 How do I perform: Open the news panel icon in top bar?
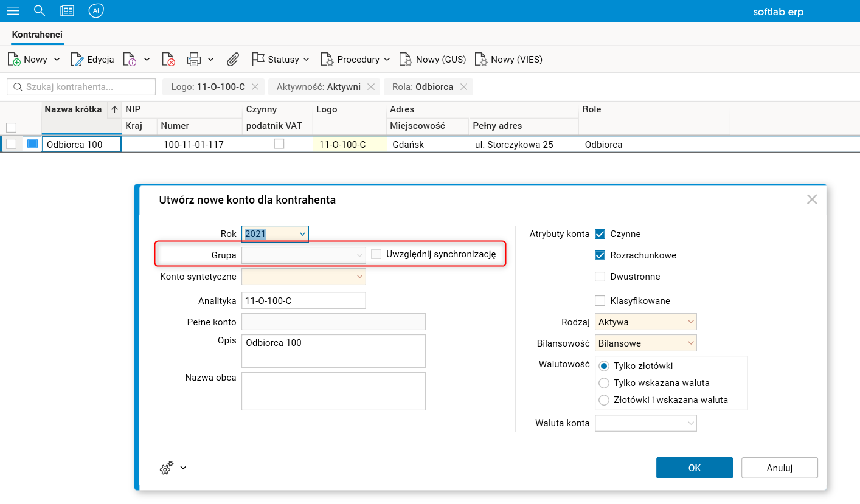pyautogui.click(x=68, y=11)
